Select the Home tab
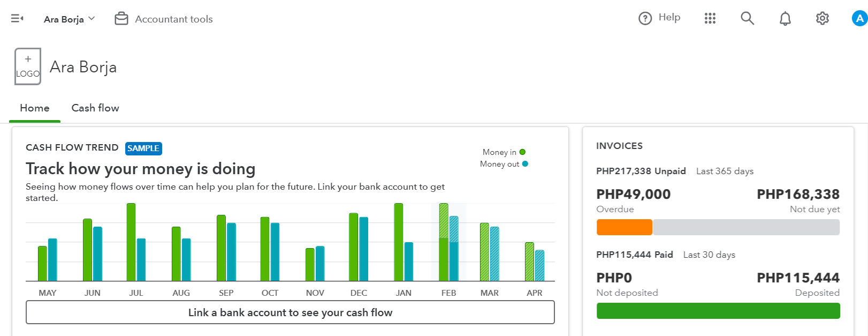Image resolution: width=868 pixels, height=336 pixels. pos(35,108)
